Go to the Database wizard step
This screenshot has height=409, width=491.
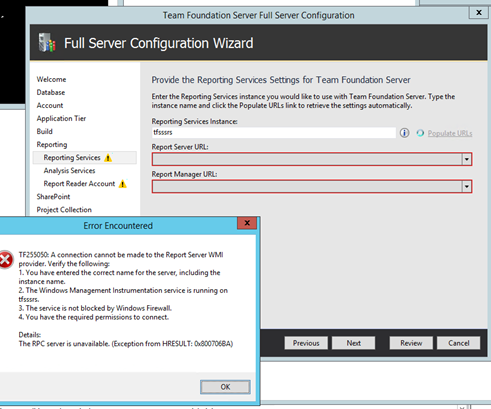click(51, 92)
